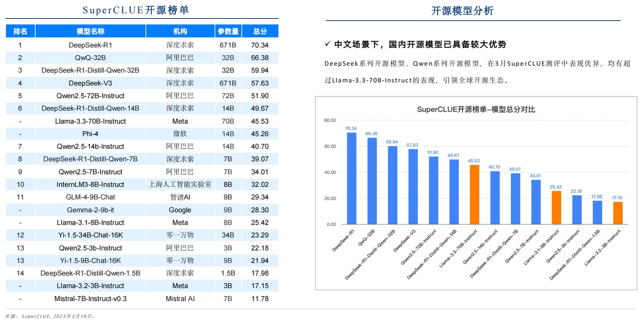Click the chart bar labeled 49.67
Screen dimensions: 644x322
(x=454, y=192)
